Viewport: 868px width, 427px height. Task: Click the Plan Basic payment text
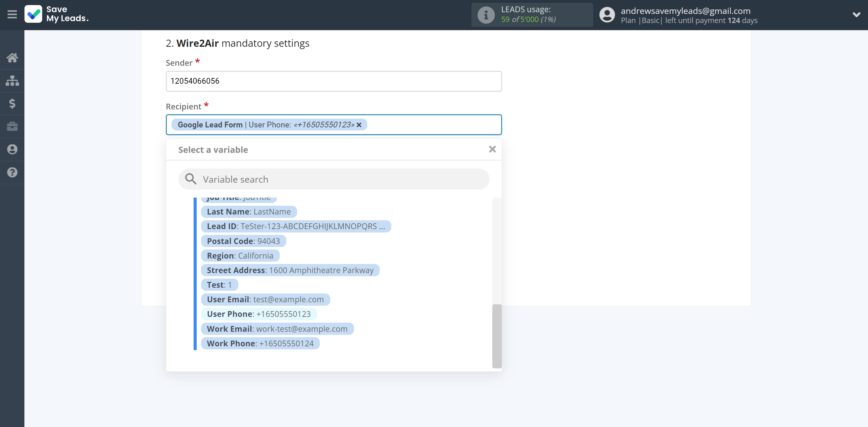pyautogui.click(x=689, y=20)
